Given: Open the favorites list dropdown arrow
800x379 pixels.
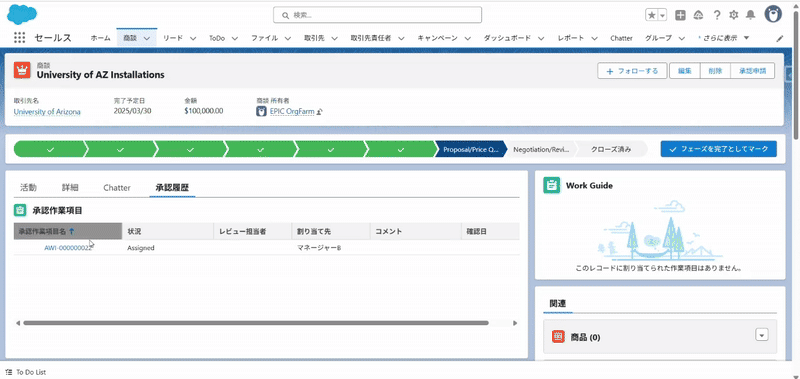Looking at the screenshot, I should click(663, 15).
